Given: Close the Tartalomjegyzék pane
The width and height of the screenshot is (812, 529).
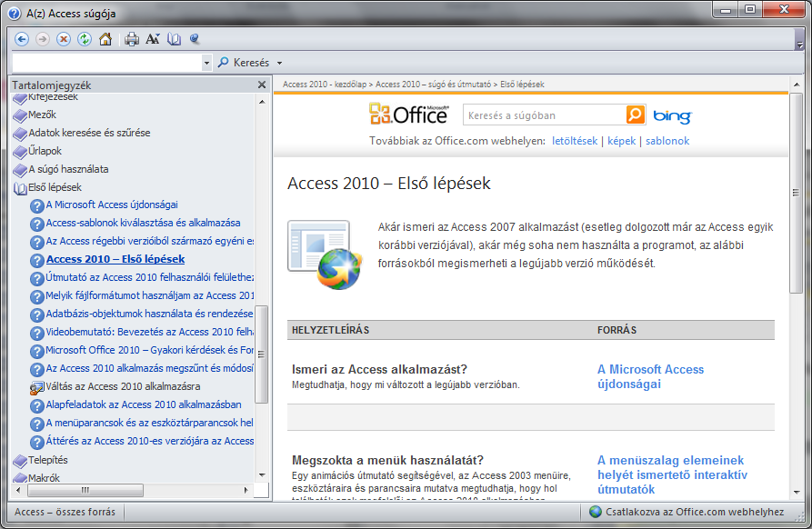Looking at the screenshot, I should [x=262, y=85].
